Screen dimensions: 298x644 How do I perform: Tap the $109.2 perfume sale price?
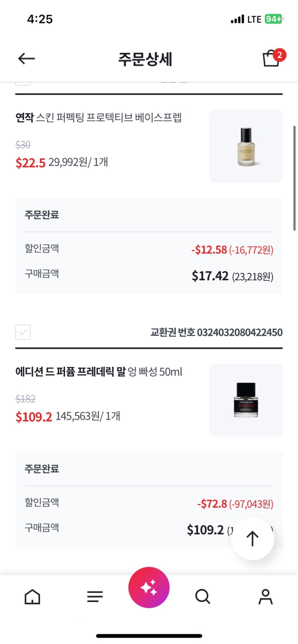point(34,417)
